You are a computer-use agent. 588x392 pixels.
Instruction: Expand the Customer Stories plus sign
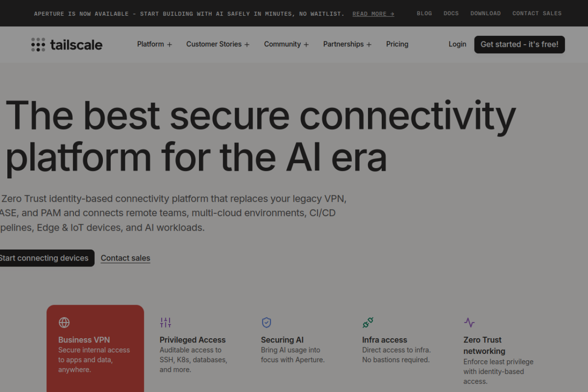pos(247,45)
